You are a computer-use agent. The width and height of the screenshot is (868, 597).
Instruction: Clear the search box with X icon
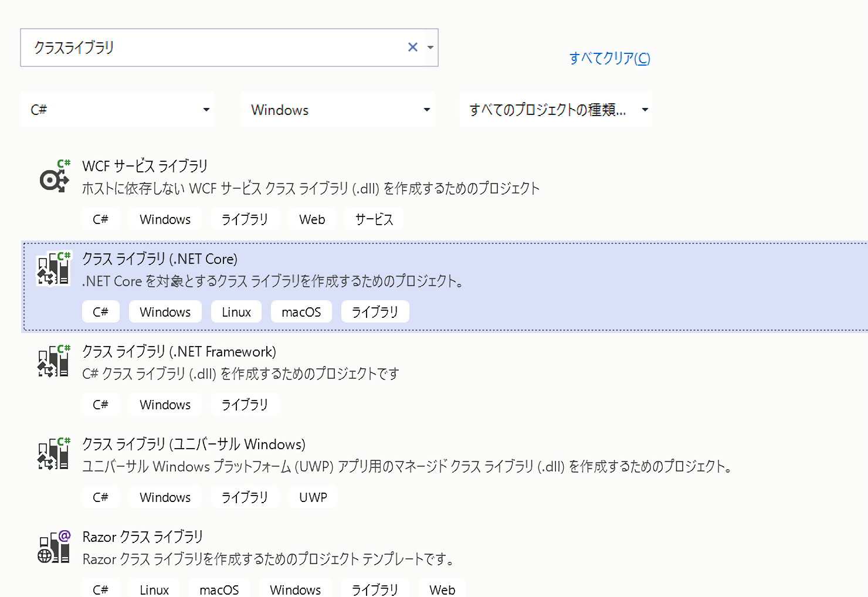tap(413, 48)
